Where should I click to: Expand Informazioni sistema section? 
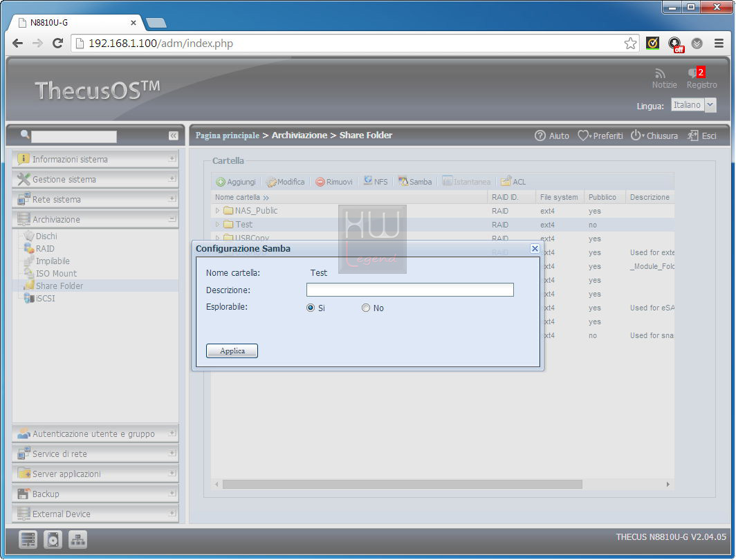click(x=95, y=160)
